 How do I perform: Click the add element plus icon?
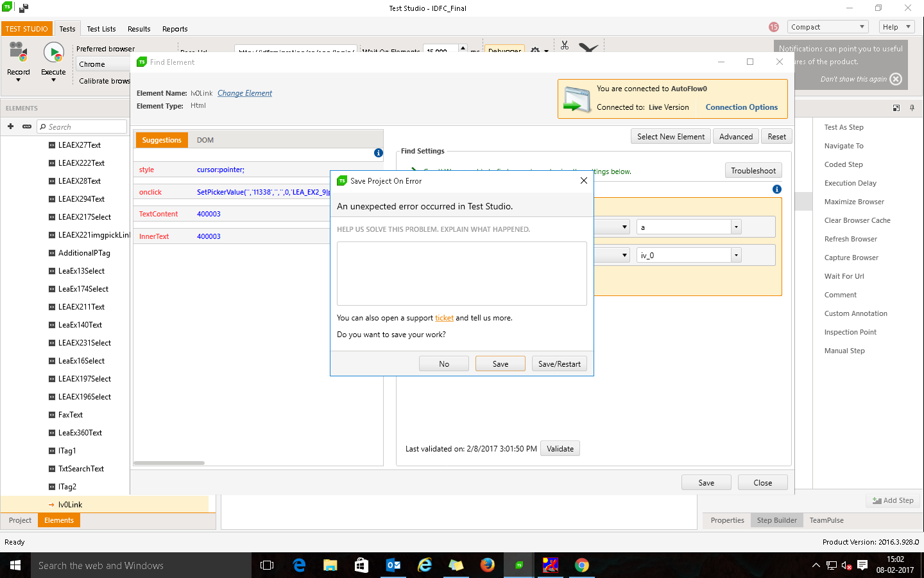point(10,127)
